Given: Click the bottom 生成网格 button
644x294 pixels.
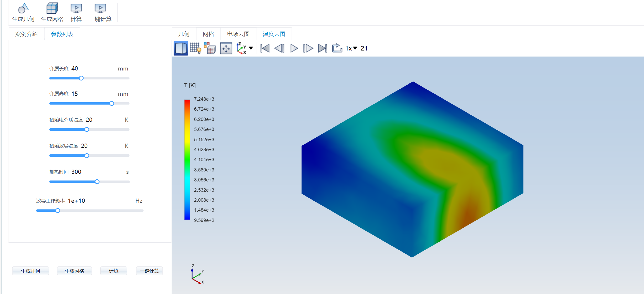Looking at the screenshot, I should (74, 271).
